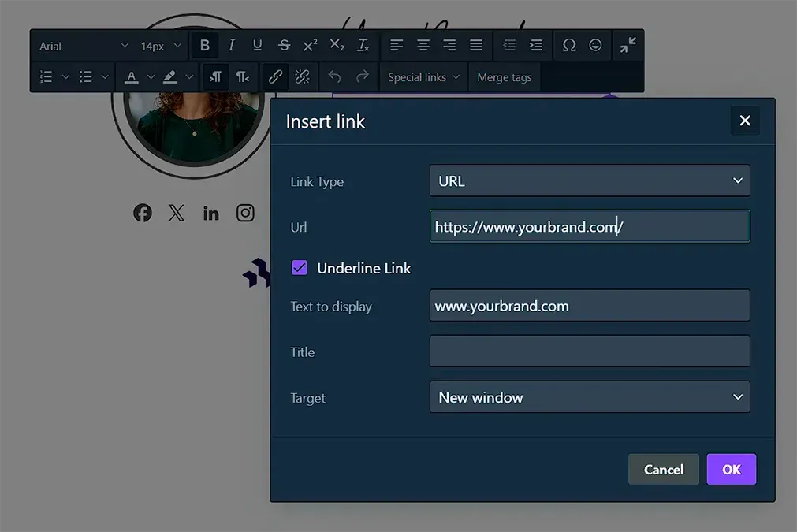Uncheck the Underline Link checkbox
This screenshot has width=797, height=532.
300,268
